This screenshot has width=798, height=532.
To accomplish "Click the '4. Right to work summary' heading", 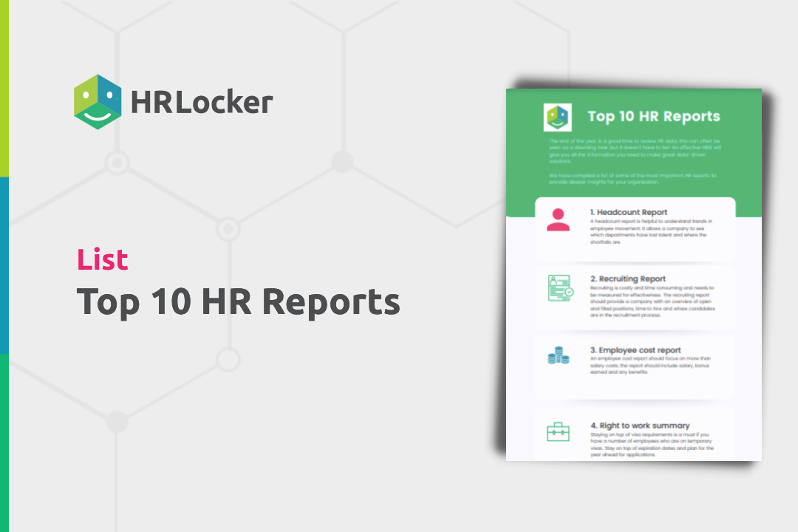I will 640,425.
